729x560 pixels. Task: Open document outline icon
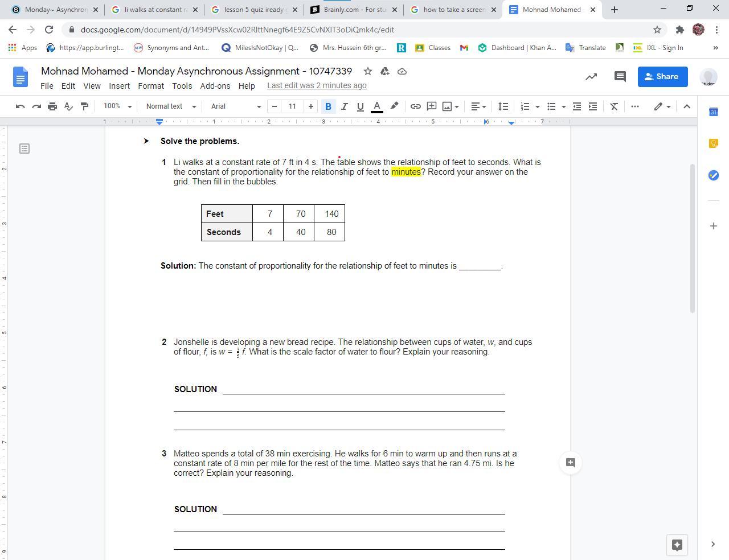point(24,149)
